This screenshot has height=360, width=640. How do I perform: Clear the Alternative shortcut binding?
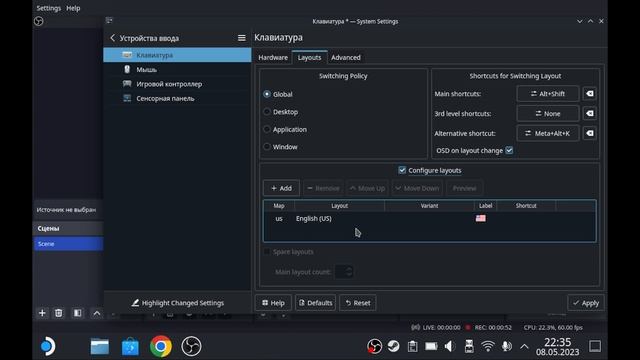(590, 133)
